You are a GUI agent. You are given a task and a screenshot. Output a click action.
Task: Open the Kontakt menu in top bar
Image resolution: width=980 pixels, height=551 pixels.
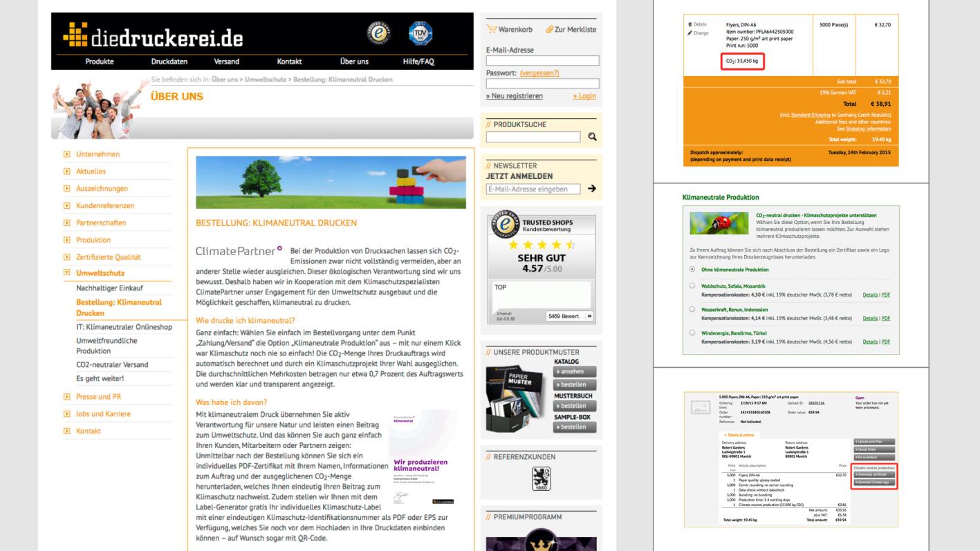(x=290, y=62)
